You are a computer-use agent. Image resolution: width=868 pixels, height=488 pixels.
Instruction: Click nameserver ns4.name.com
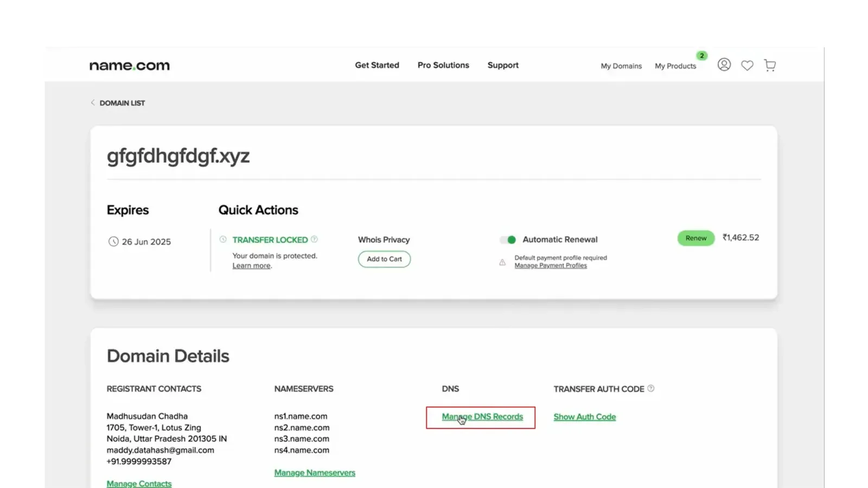click(x=302, y=450)
